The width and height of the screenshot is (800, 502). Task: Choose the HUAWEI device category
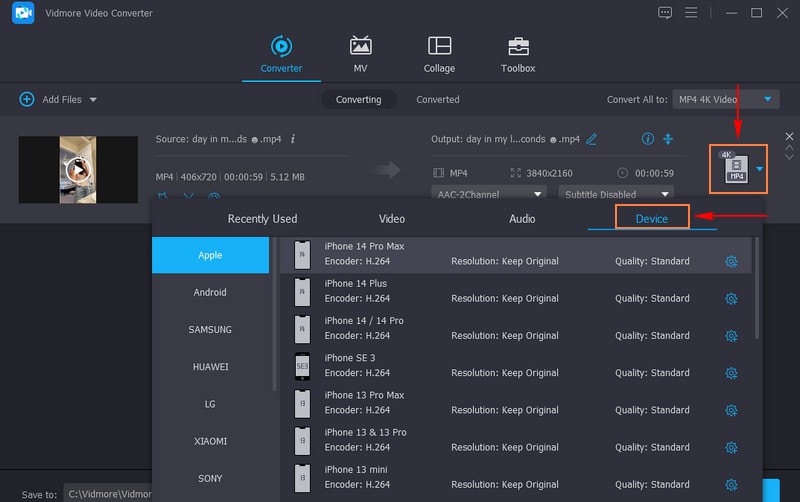[x=210, y=367]
